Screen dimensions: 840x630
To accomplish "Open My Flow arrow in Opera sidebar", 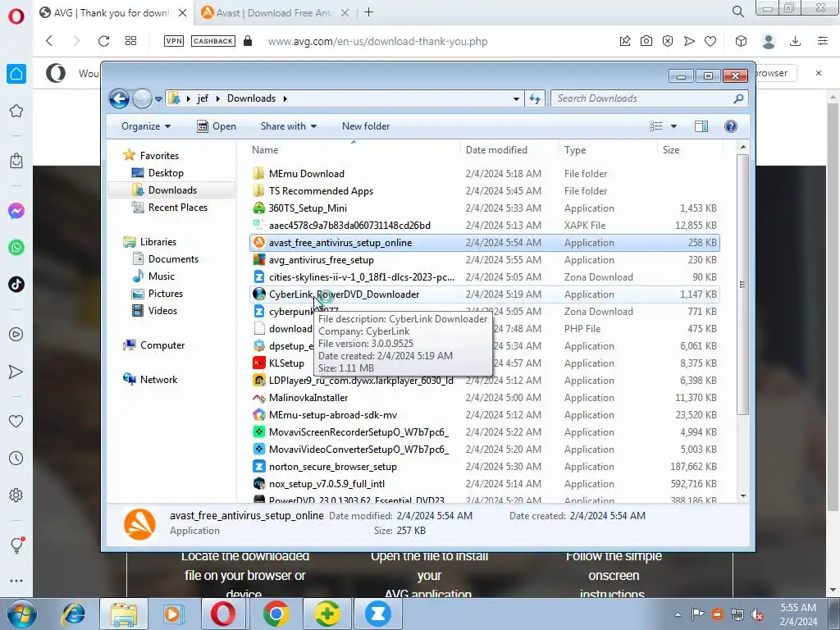I will click(x=16, y=372).
